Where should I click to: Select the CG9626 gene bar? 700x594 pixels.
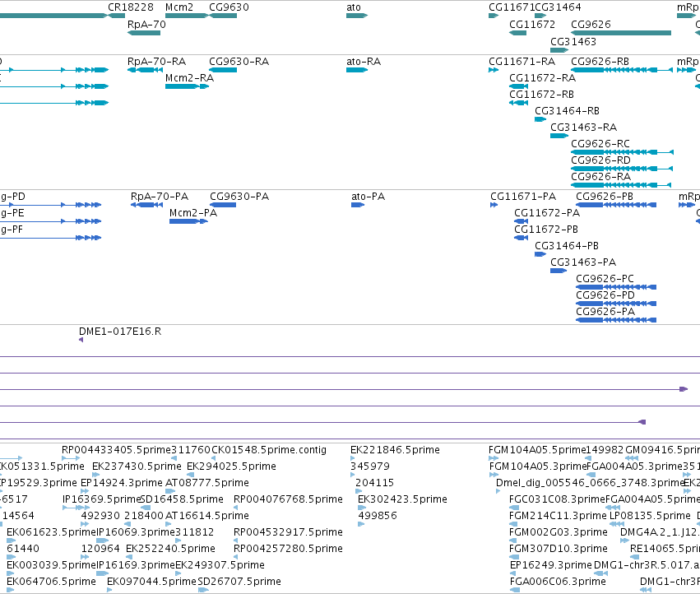pyautogui.click(x=621, y=33)
